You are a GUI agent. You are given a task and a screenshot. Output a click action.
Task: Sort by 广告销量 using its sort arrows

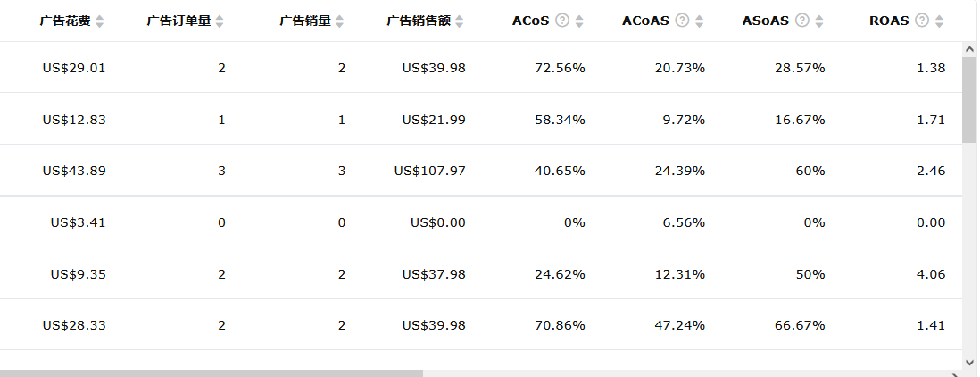(x=339, y=21)
